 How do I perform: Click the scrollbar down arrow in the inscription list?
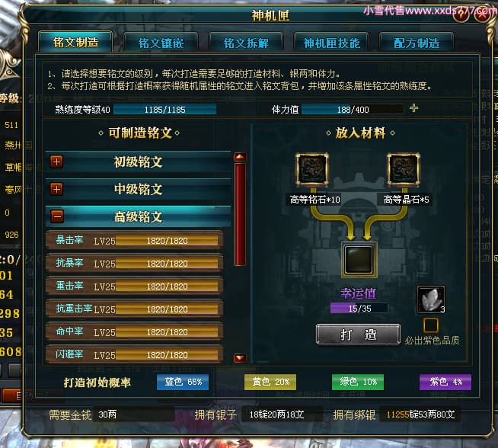[240, 358]
